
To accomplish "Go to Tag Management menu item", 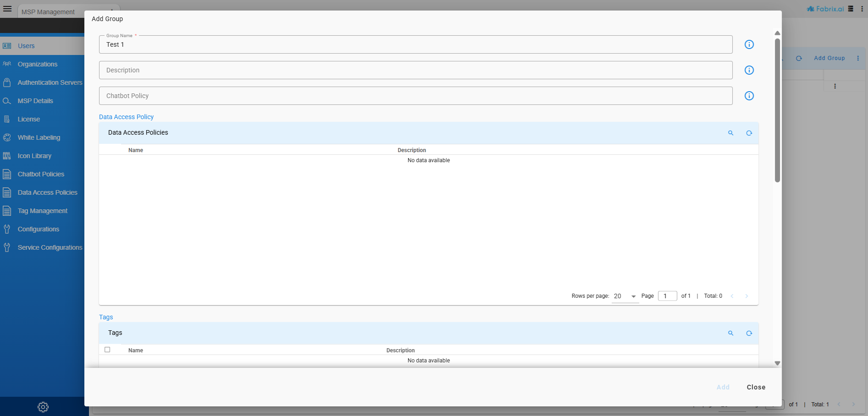I will [42, 211].
